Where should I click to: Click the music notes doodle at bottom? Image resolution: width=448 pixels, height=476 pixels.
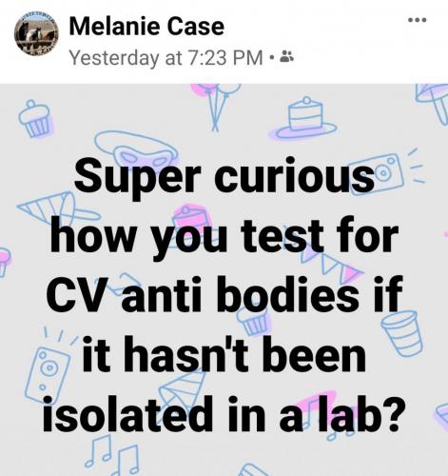click(111, 454)
